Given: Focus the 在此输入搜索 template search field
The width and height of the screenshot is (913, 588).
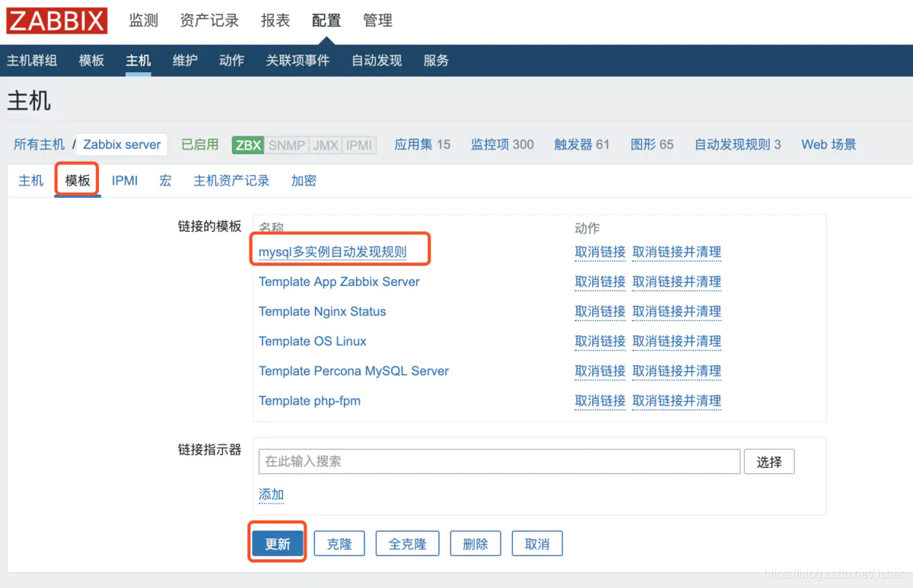Looking at the screenshot, I should tap(499, 462).
